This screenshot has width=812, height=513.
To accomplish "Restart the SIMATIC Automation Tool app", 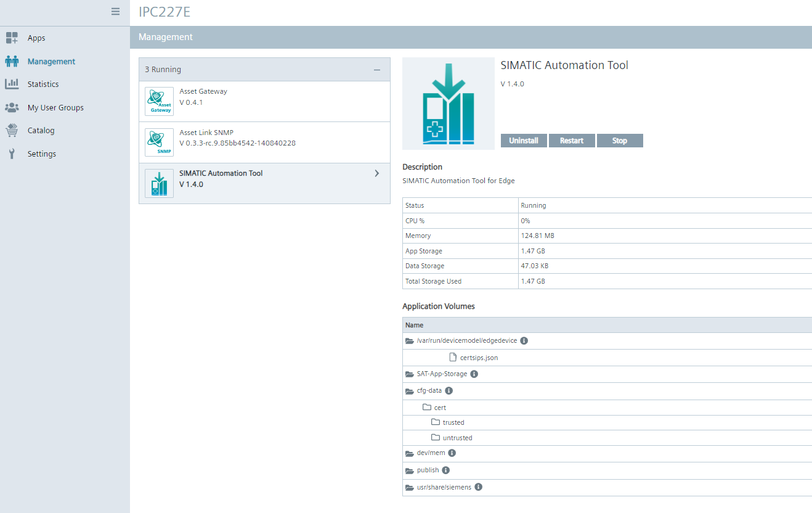I will 572,141.
